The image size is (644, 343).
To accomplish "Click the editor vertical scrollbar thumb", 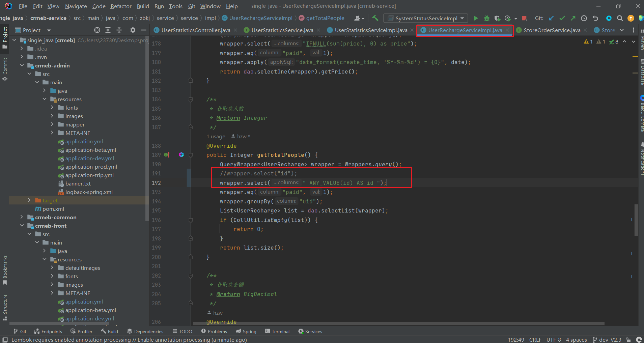I will (x=636, y=220).
